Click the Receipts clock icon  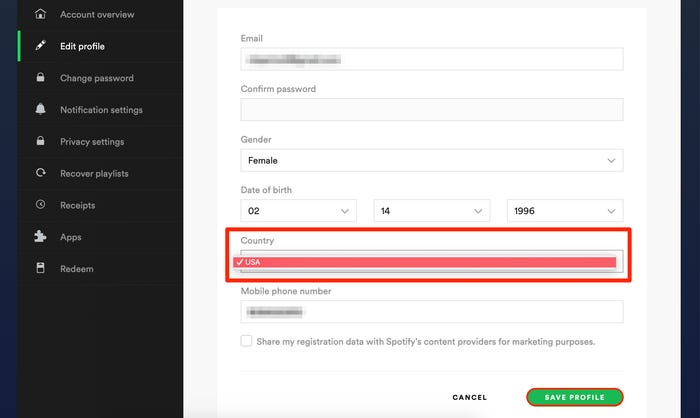pos(40,205)
